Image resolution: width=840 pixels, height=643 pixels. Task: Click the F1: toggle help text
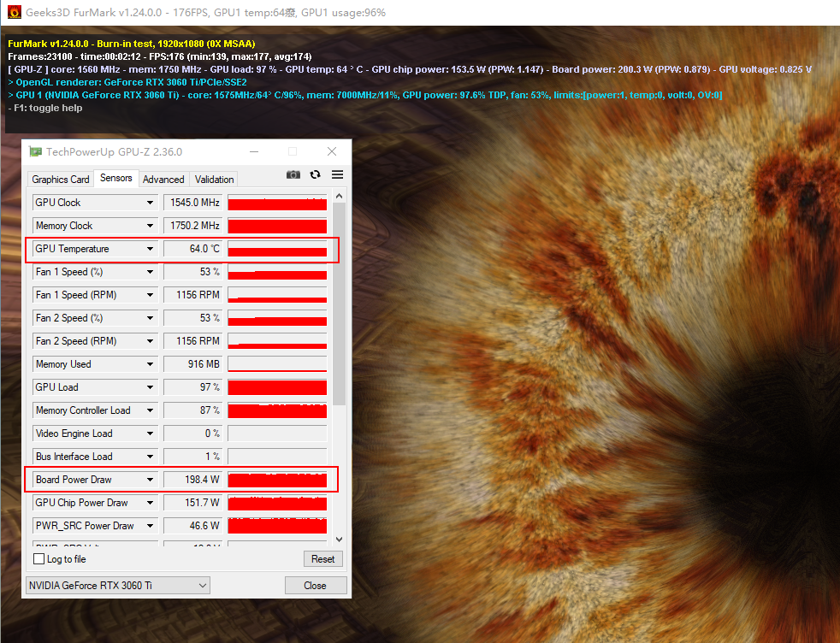click(45, 108)
